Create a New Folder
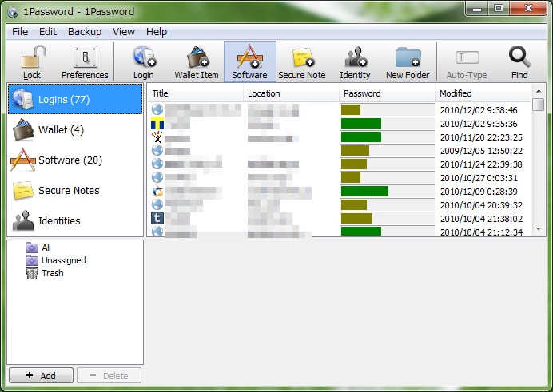The height and width of the screenshot is (392, 553). [x=408, y=61]
